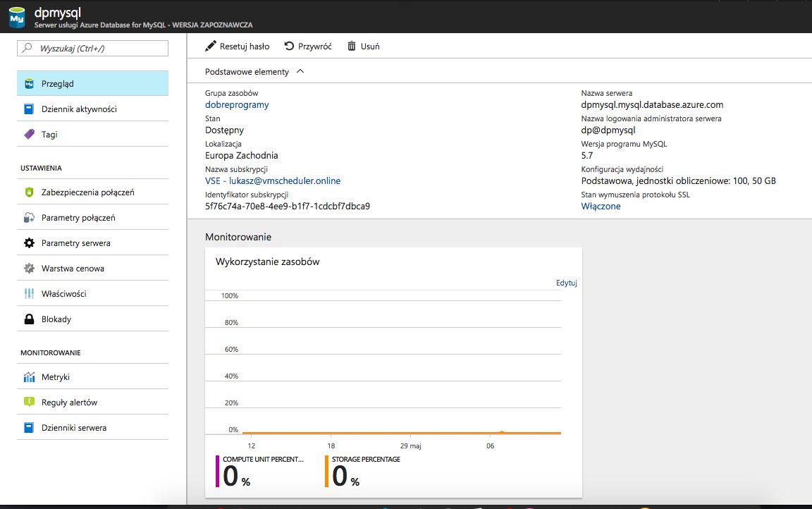Image resolution: width=812 pixels, height=509 pixels.
Task: Click the Przywróć restore arrow icon
Action: click(x=289, y=47)
